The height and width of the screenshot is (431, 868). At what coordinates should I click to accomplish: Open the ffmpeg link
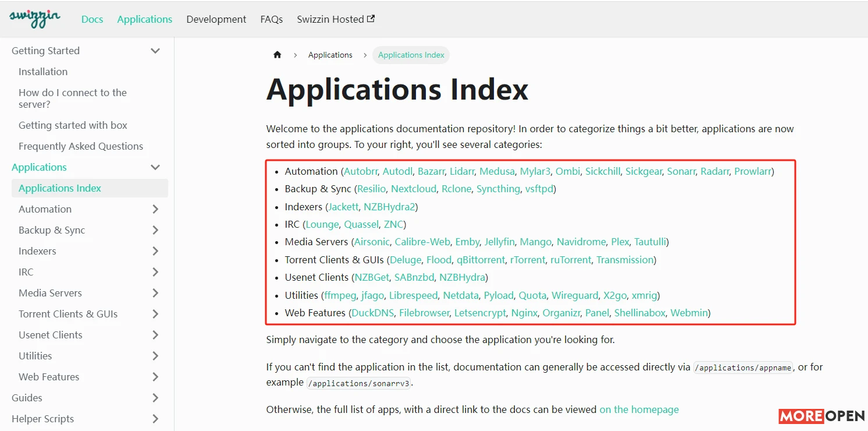pos(340,295)
